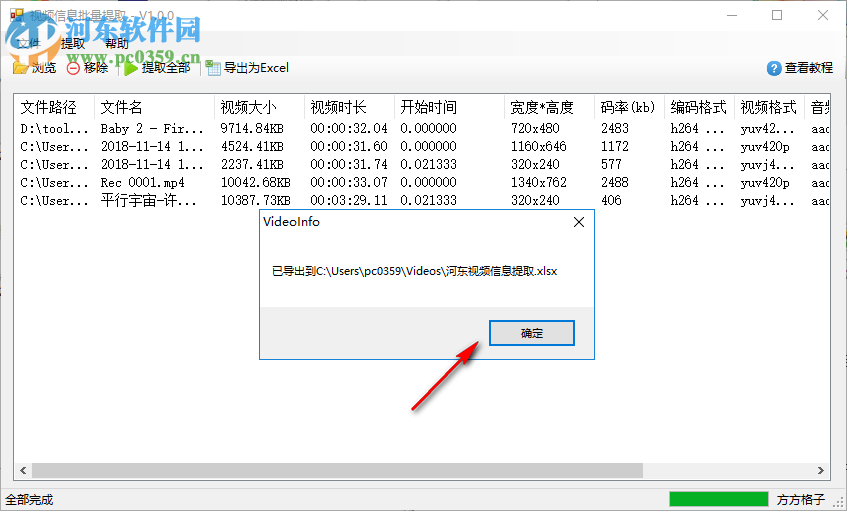
Task: Click the 1160x646 resolution cell
Action: [539, 146]
